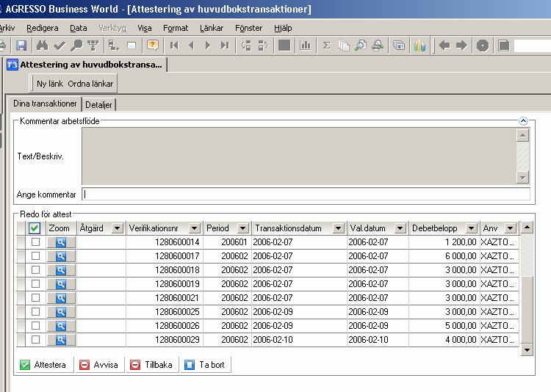Image resolution: width=551 pixels, height=392 pixels.
Task: Click the Ta bort button
Action: pyautogui.click(x=206, y=365)
